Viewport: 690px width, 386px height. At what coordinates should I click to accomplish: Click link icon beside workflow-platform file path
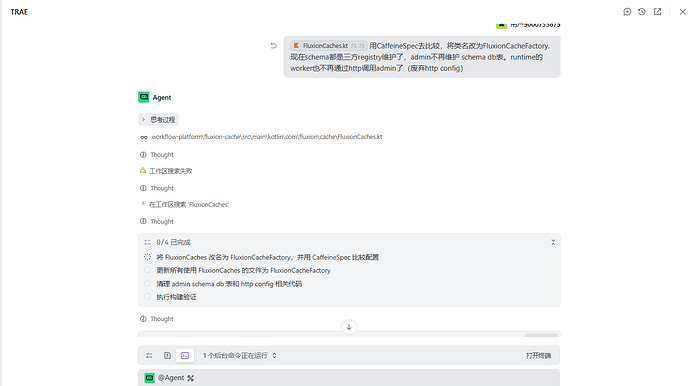[143, 137]
